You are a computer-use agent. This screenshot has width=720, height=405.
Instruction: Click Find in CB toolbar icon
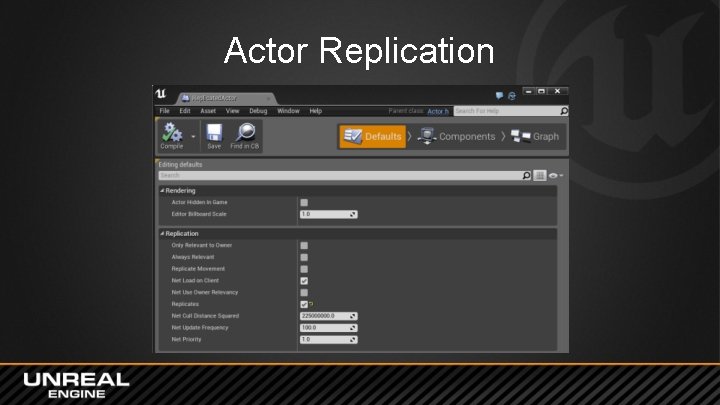click(245, 136)
